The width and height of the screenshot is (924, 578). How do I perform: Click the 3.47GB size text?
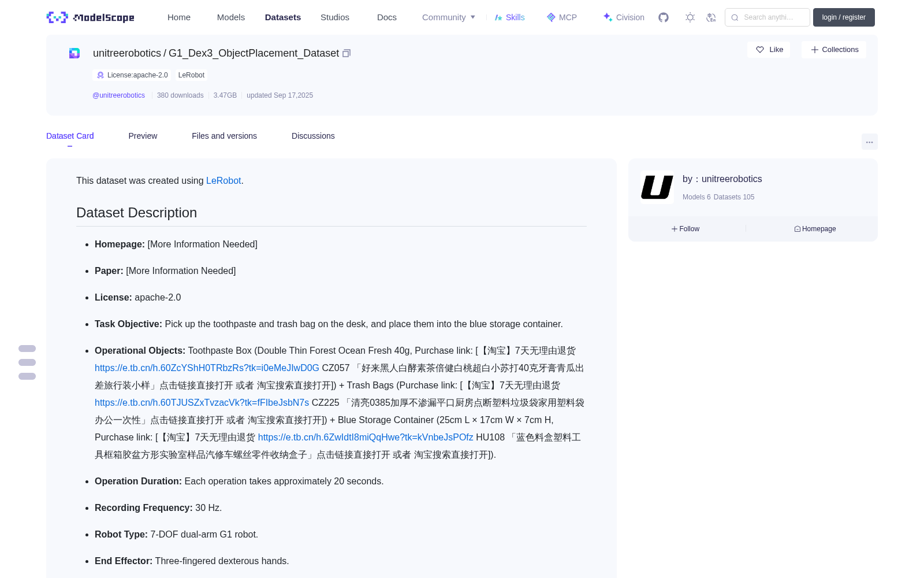225,95
